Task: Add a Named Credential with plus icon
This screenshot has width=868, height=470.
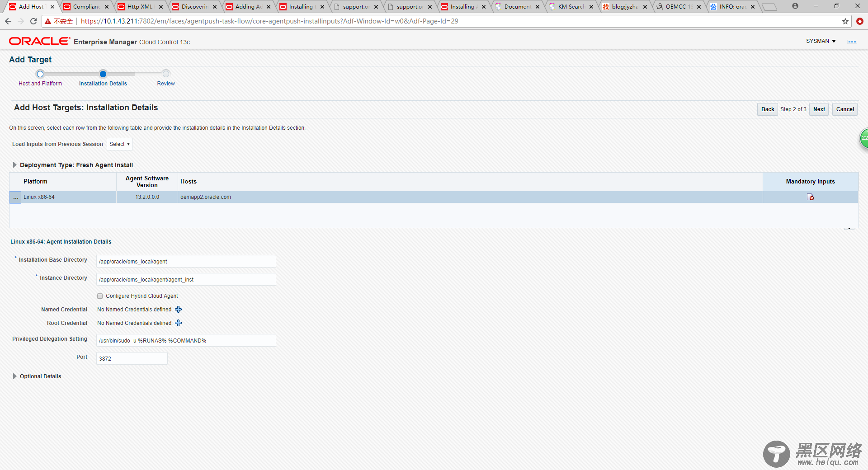Action: pos(178,310)
